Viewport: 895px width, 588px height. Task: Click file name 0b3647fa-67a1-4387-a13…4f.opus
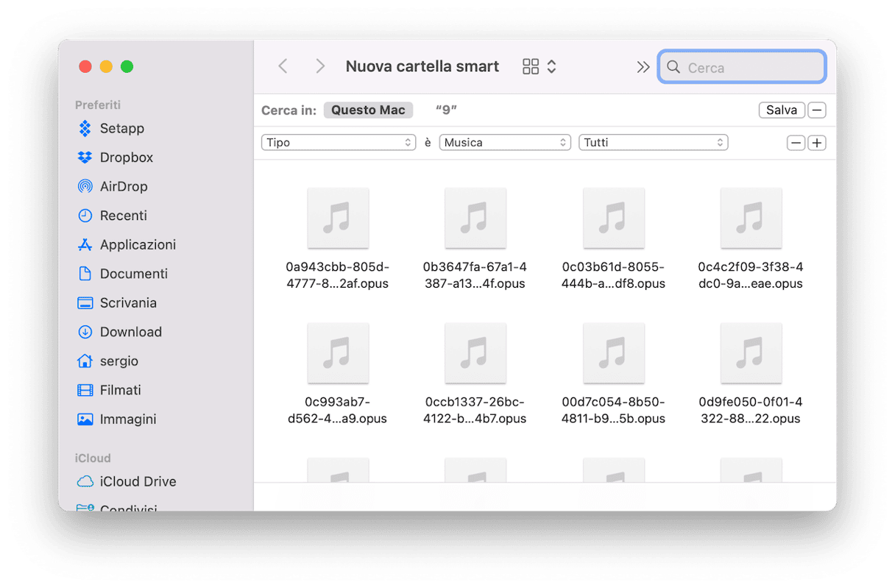click(x=475, y=275)
